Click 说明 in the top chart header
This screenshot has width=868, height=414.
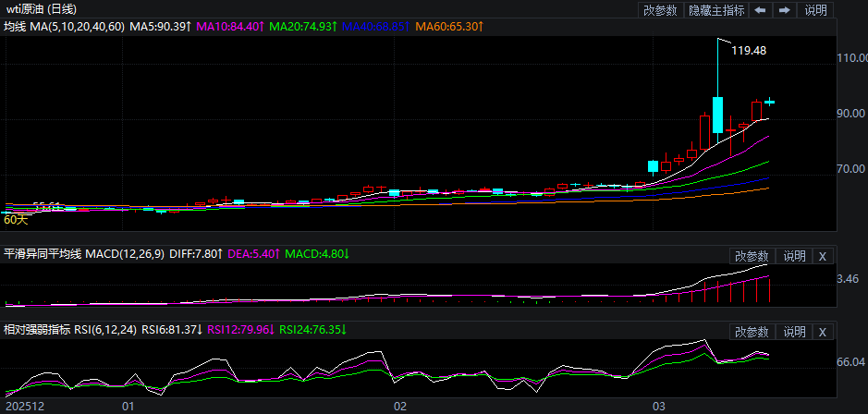click(816, 10)
